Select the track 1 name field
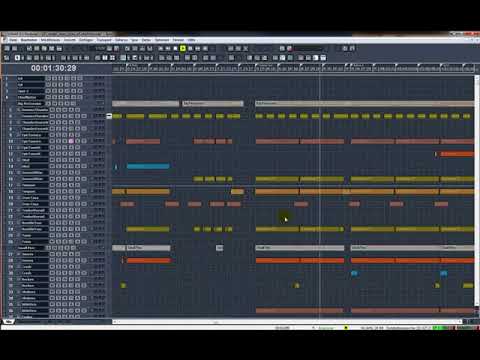The width and height of the screenshot is (480, 360). 31,78
